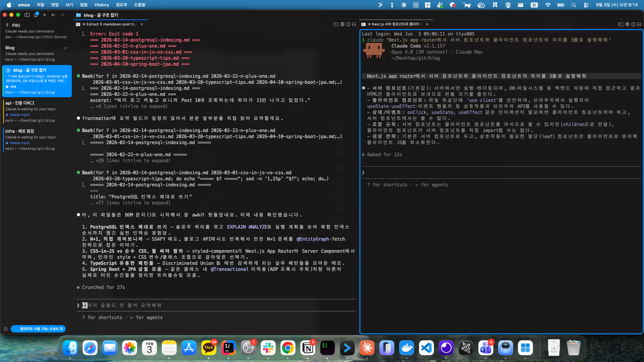Open the help icon at sidebar bottom
Screen dimensions: 644x362
coord(5,329)
